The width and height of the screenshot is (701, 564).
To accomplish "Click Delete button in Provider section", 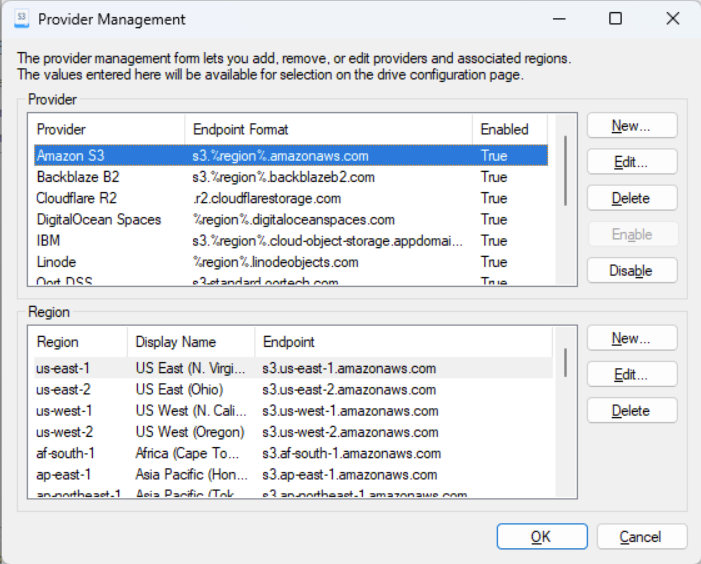I will pos(632,198).
